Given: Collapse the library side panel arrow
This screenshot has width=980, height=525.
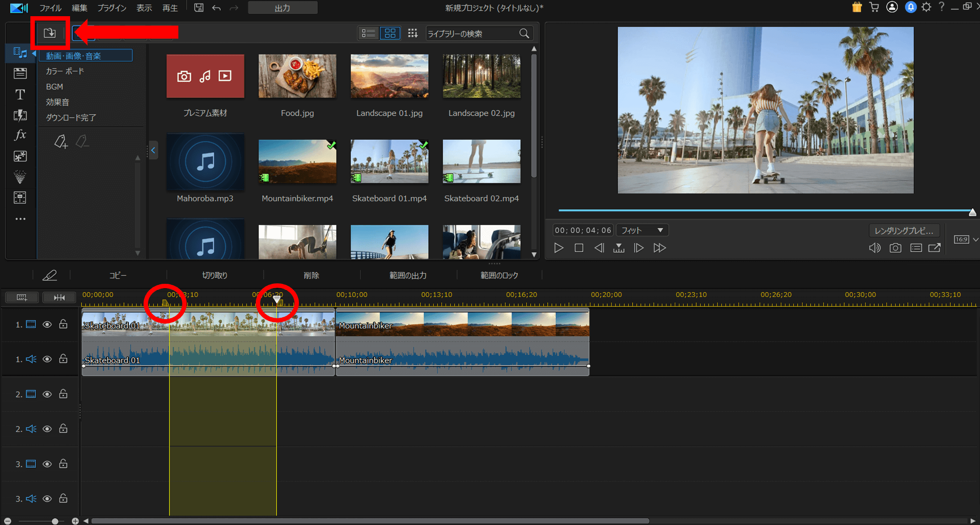Looking at the screenshot, I should click(x=153, y=150).
